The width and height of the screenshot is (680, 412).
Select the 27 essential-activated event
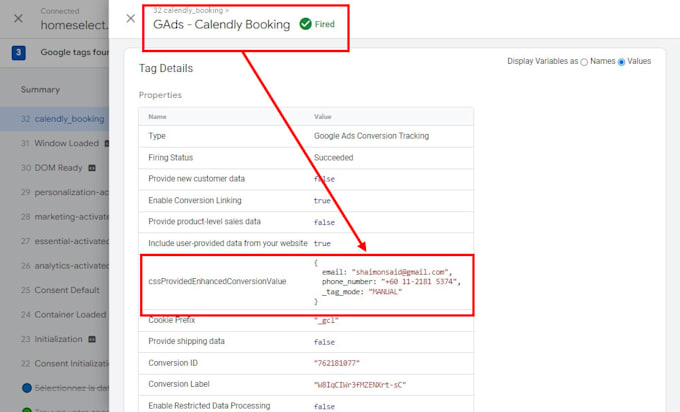[x=54, y=241]
